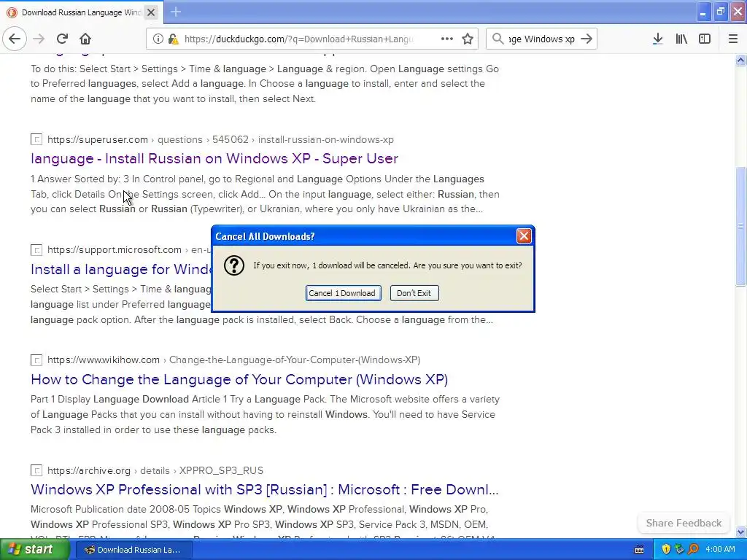The image size is (747, 560).
Task: Click the keyboard icon in taskbar
Action: click(x=639, y=550)
